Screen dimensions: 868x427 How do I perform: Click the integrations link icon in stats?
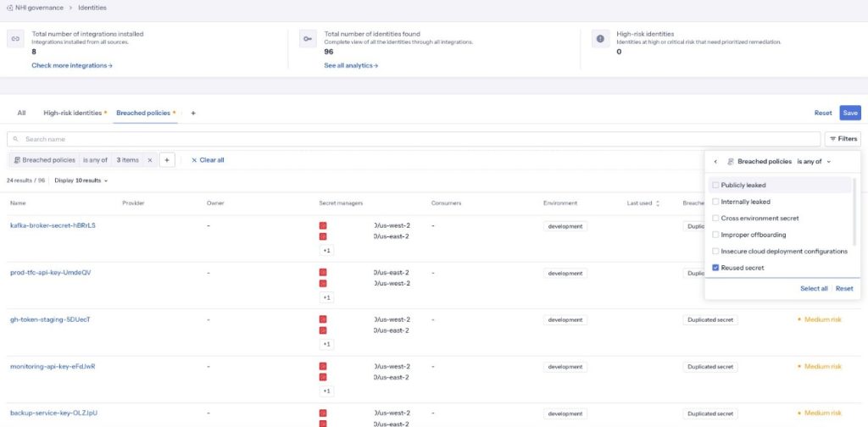(15, 39)
